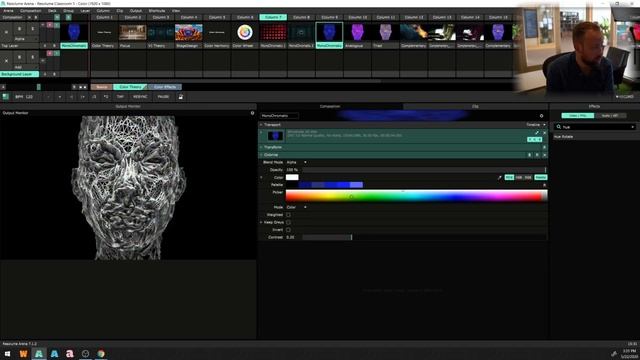Enable the Keep Greys checkbox
The width and height of the screenshot is (640, 360).
(289, 222)
